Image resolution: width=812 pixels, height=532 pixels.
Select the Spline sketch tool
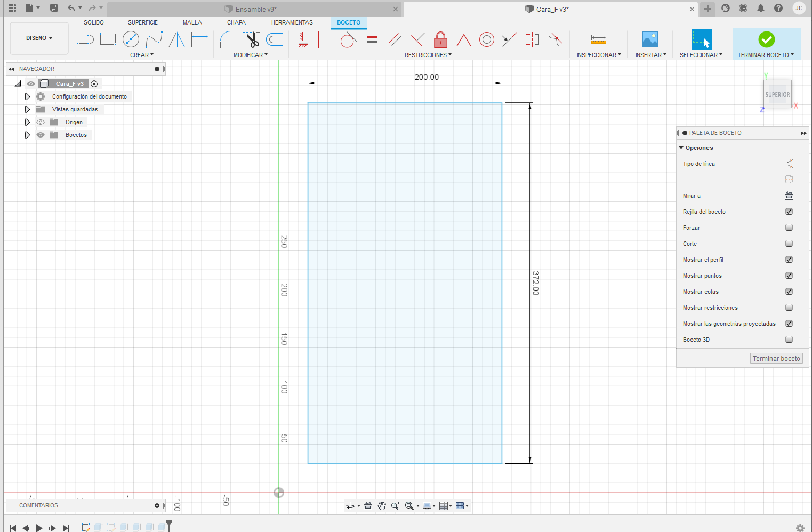pyautogui.click(x=154, y=39)
